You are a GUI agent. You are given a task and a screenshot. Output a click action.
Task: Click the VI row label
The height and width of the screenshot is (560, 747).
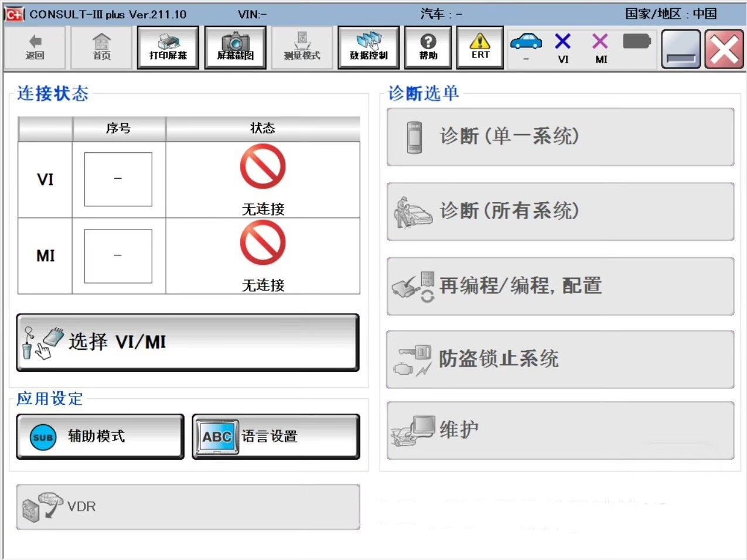point(45,179)
